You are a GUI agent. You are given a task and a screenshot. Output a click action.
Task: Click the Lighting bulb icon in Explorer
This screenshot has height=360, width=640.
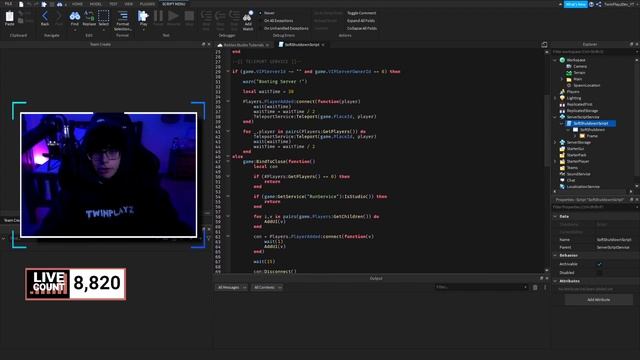coord(562,98)
